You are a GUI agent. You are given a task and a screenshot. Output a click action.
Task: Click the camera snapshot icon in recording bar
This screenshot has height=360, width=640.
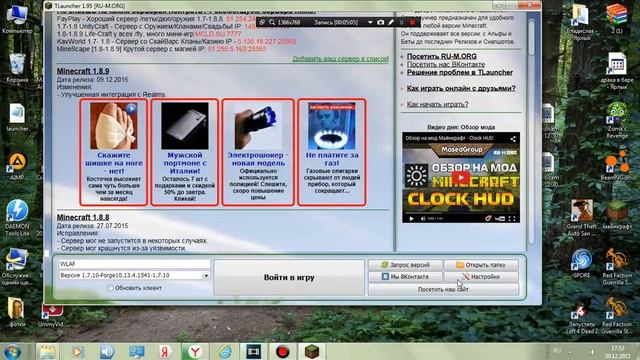pos(380,22)
